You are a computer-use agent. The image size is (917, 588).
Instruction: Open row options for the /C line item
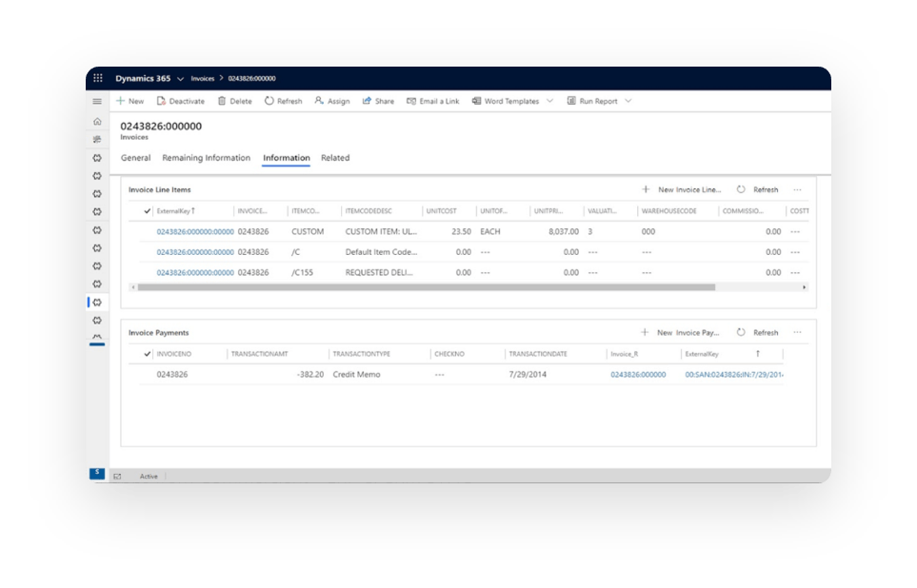pyautogui.click(x=795, y=252)
